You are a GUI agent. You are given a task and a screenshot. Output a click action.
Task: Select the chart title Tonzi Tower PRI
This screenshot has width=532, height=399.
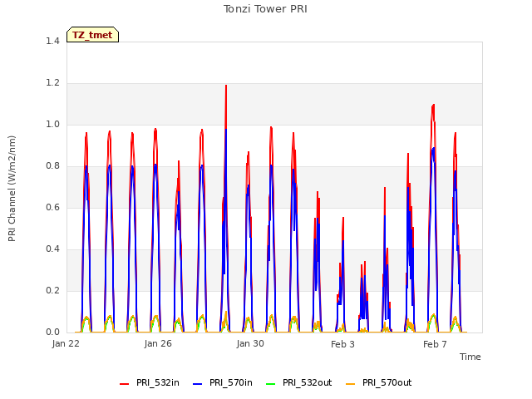click(265, 9)
